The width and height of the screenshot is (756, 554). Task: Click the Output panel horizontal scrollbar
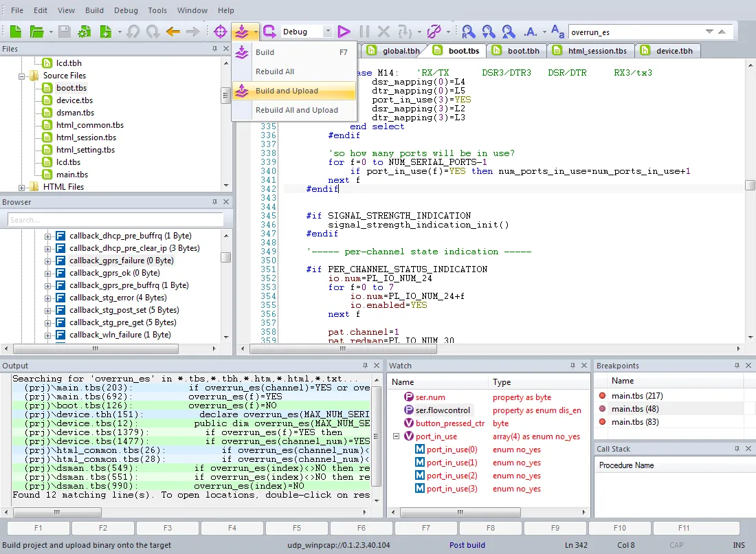(58, 512)
